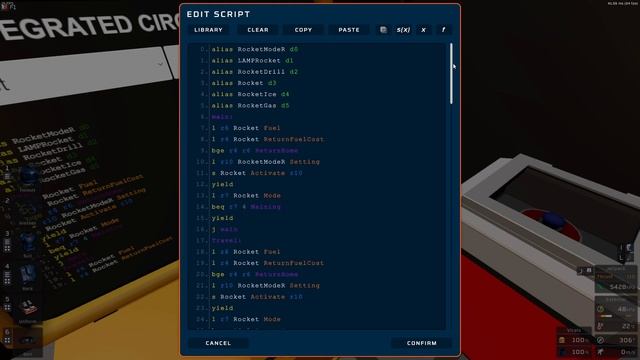Click line 1 'alias LAMPRocket d1'
The height and width of the screenshot is (360, 640).
pyautogui.click(x=252, y=60)
